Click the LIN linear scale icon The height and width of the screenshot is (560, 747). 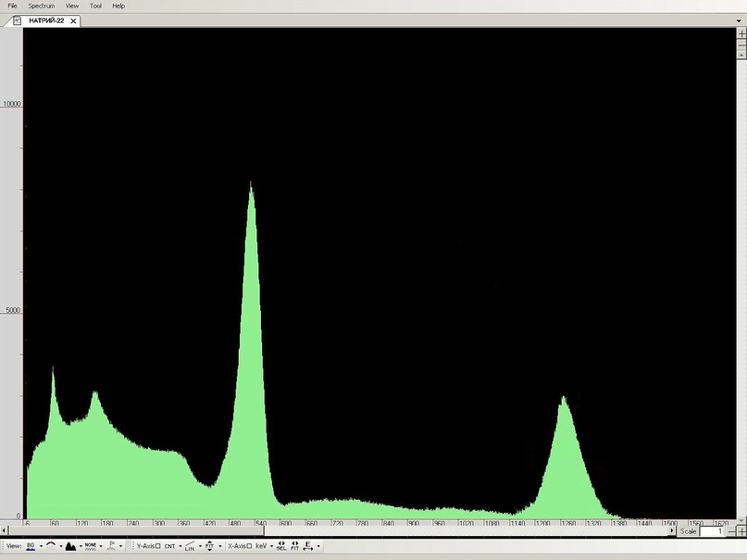(x=190, y=546)
